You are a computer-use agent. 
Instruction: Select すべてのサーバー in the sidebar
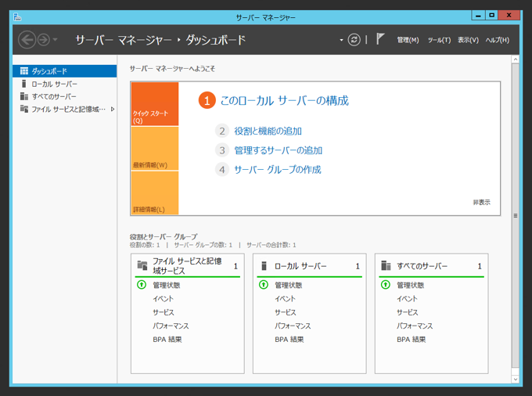pos(64,96)
